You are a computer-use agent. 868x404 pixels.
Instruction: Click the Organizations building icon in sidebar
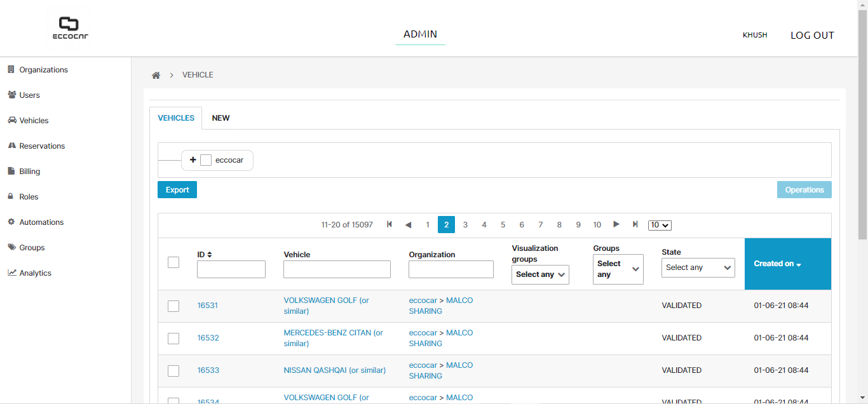click(x=11, y=70)
